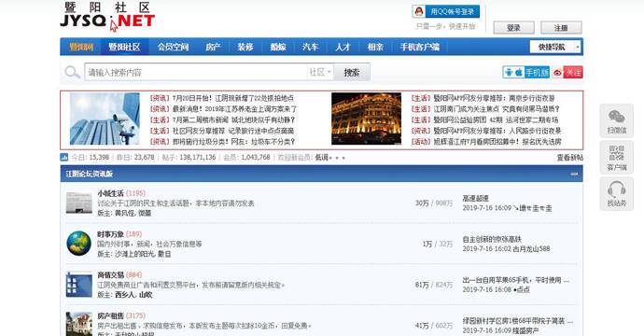Viewport: 644px width, 336px height.
Task: Select the 装修 navigation item
Action: point(245,47)
